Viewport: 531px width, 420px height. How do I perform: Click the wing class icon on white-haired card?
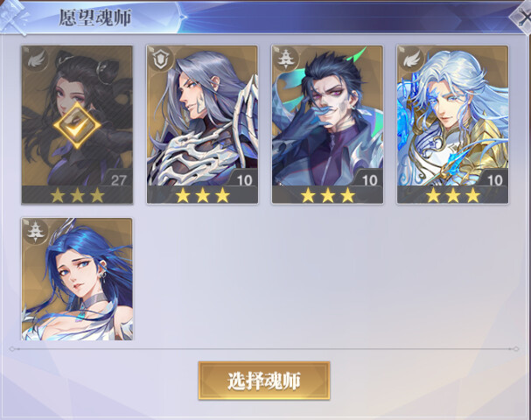(x=411, y=59)
